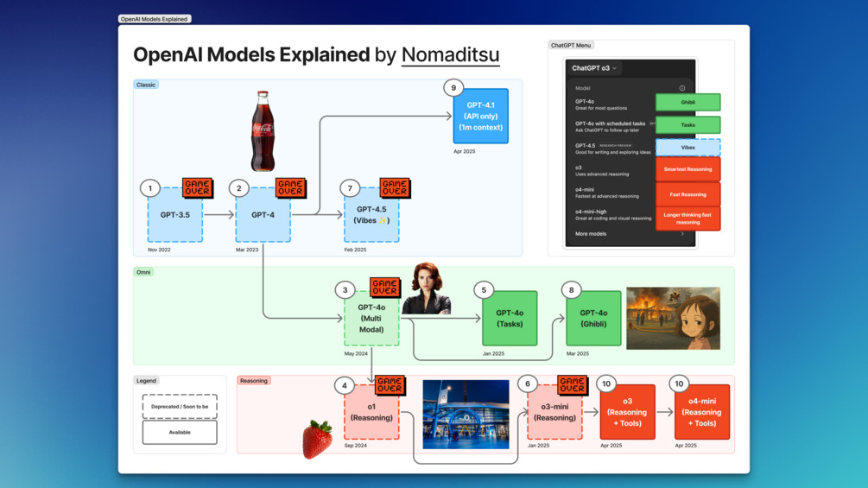Select the GPT-4o (Tasks) node

(510, 318)
